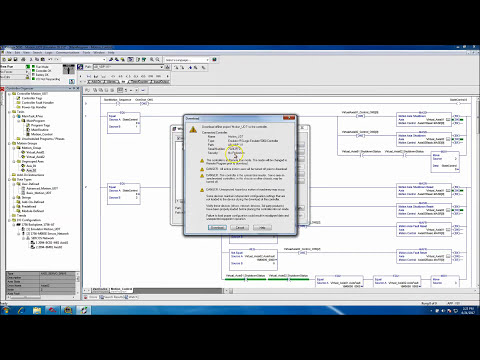
Task: Click the Cut toolbar icon
Action: 31,59
